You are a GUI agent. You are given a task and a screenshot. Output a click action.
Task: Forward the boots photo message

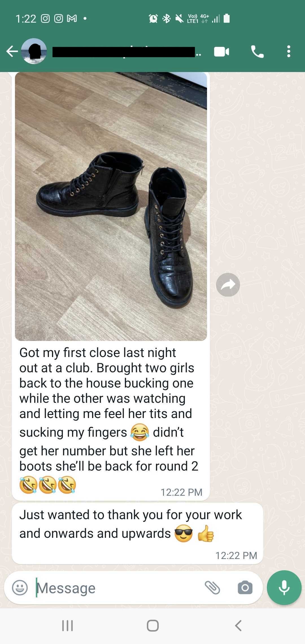pos(228,285)
